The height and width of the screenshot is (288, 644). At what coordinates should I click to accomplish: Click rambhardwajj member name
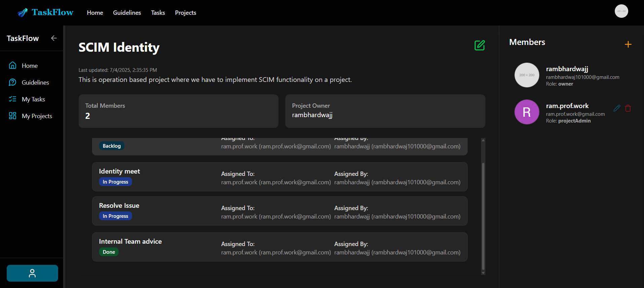[x=567, y=69]
